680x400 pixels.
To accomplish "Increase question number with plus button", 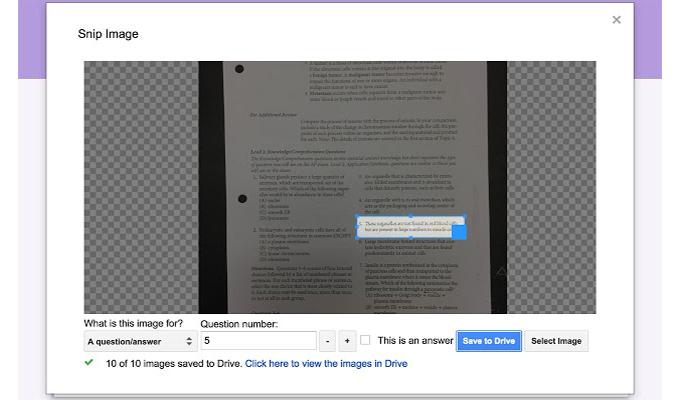I will [x=347, y=341].
